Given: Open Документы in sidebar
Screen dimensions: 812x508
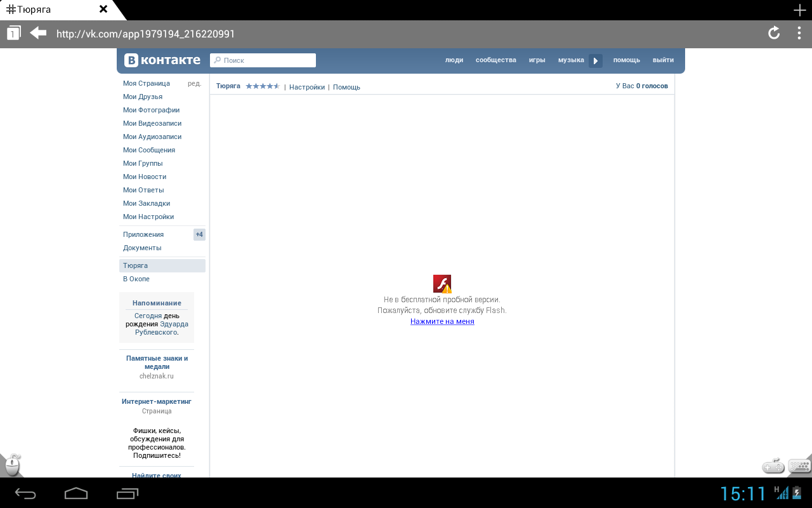Looking at the screenshot, I should point(142,248).
